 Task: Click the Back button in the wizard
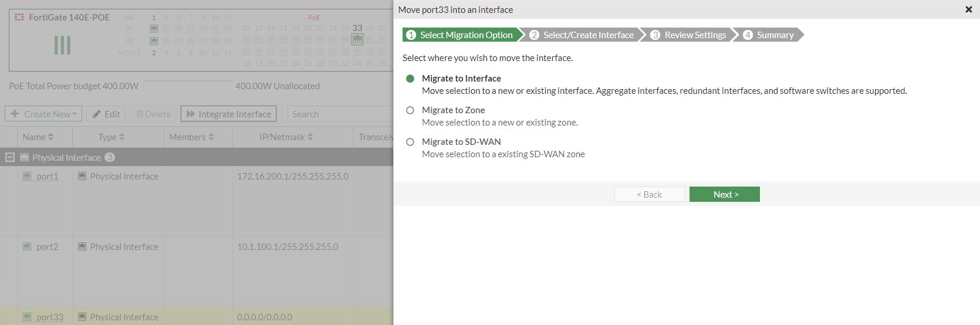click(x=649, y=194)
